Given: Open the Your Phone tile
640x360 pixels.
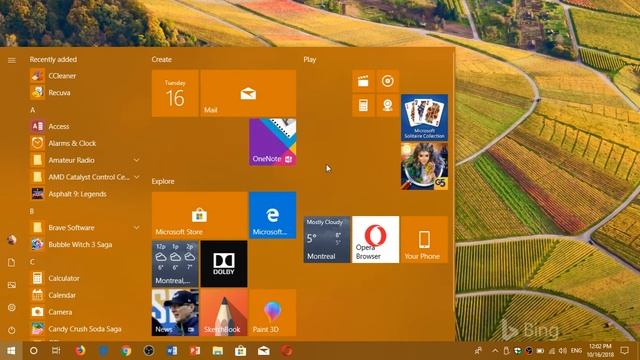Looking at the screenshot, I should pyautogui.click(x=424, y=240).
